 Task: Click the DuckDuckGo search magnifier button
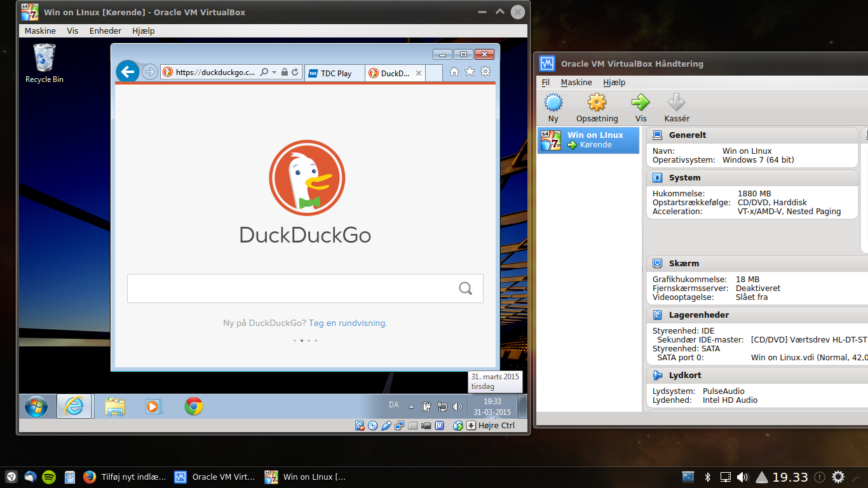coord(466,288)
